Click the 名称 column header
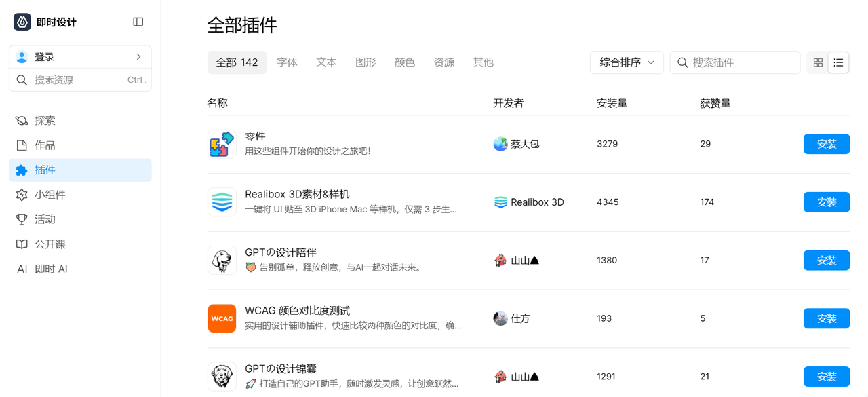The image size is (868, 397). click(x=218, y=103)
